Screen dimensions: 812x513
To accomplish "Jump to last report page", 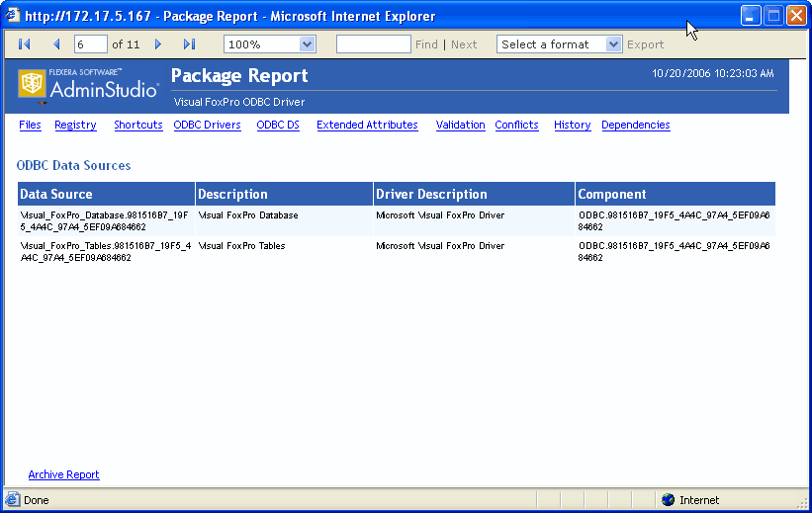I will click(190, 44).
